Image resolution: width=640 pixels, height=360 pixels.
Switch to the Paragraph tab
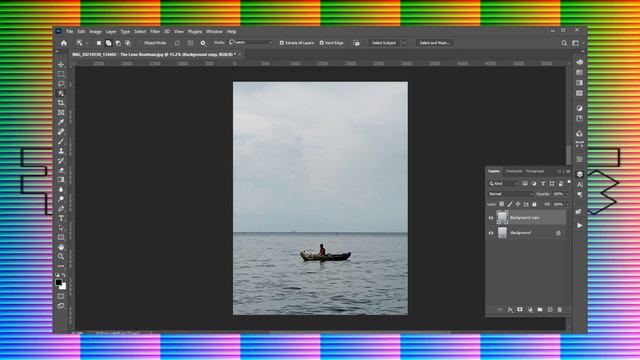coord(535,171)
